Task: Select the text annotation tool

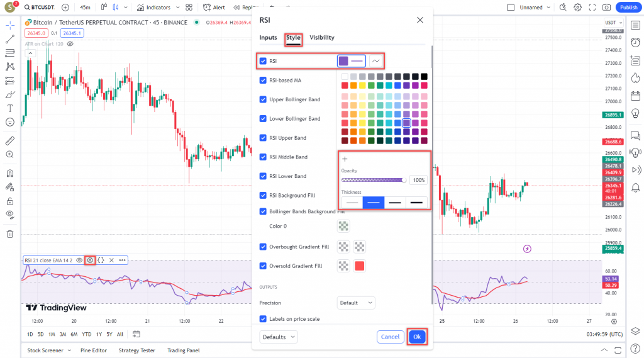Action: tap(10, 108)
